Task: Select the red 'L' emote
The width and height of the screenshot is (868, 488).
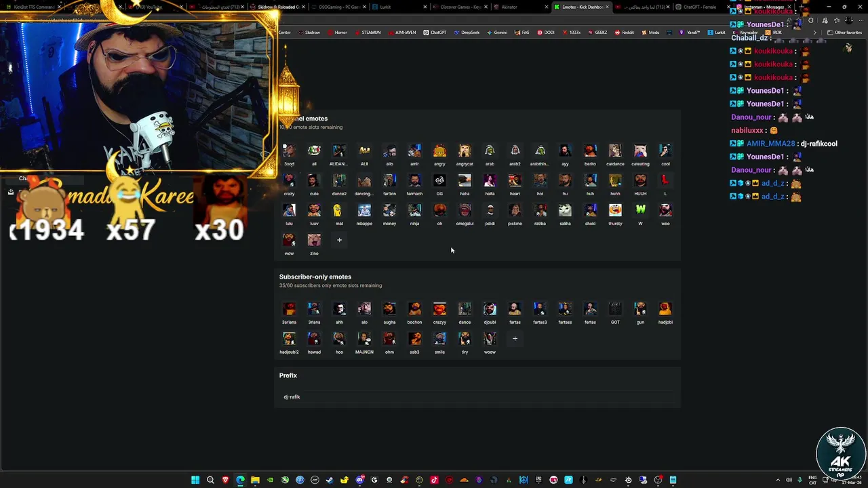Action: click(665, 180)
